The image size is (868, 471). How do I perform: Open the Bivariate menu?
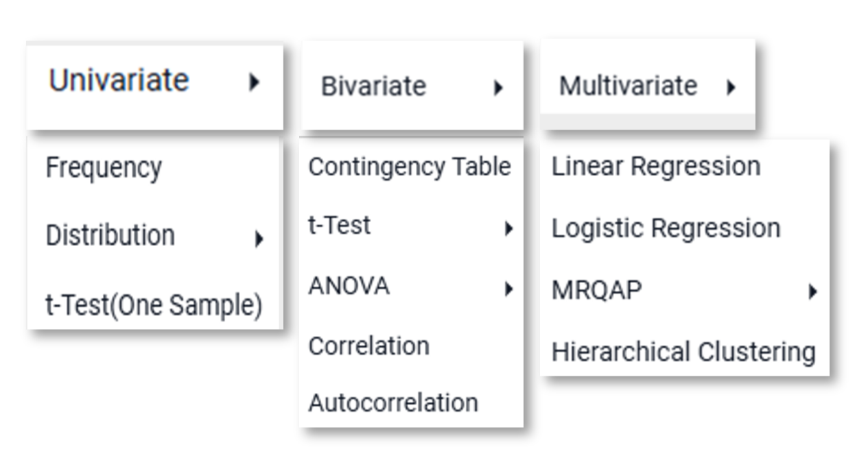[412, 86]
